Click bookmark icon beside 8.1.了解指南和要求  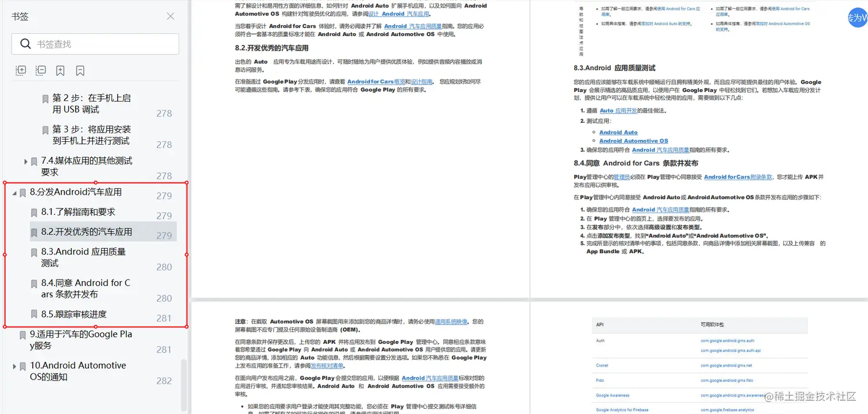coord(34,213)
